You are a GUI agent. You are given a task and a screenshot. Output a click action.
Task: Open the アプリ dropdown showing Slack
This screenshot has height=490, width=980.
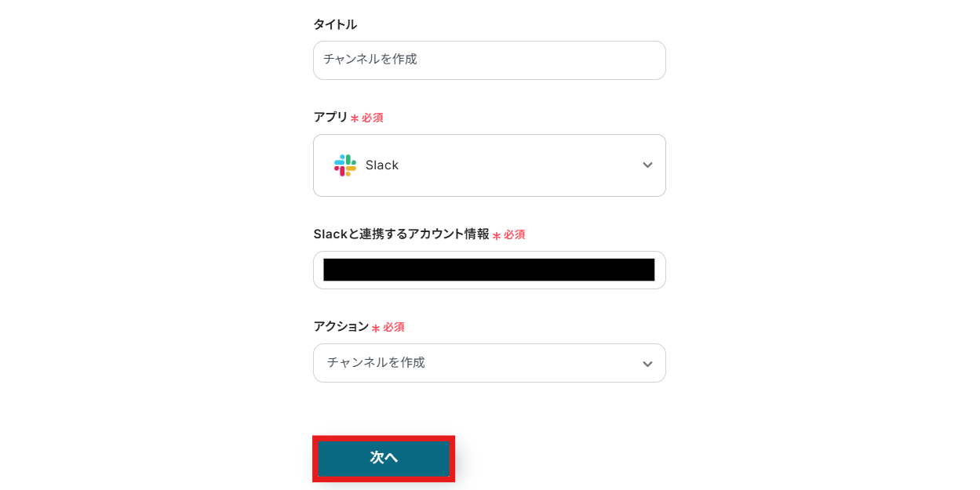point(489,165)
